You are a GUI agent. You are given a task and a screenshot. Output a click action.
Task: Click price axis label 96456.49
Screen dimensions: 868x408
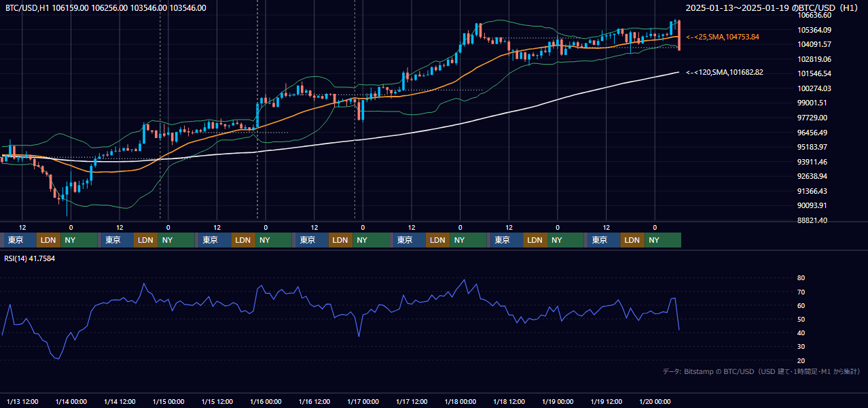812,133
